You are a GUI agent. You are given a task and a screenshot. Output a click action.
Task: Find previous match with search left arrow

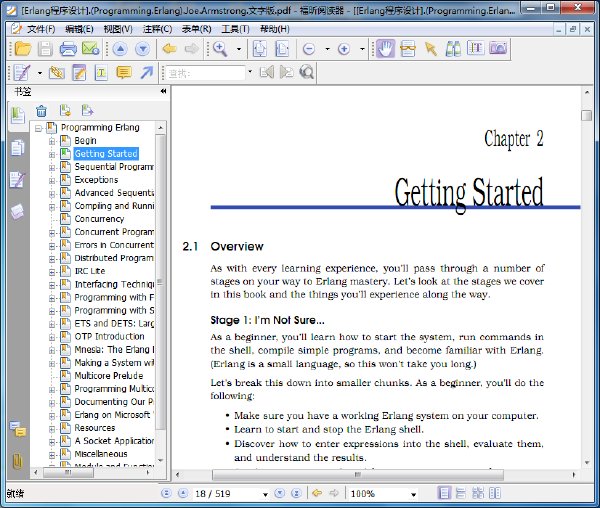(267, 72)
